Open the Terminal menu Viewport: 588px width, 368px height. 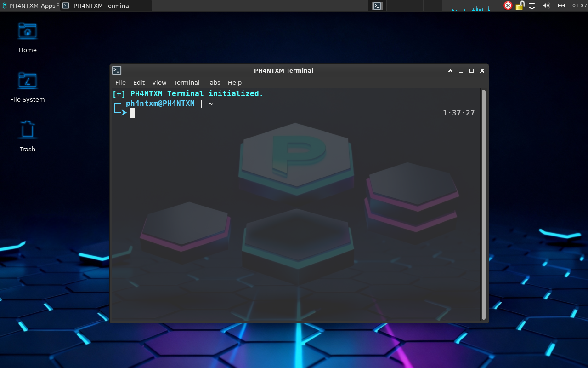[187, 82]
